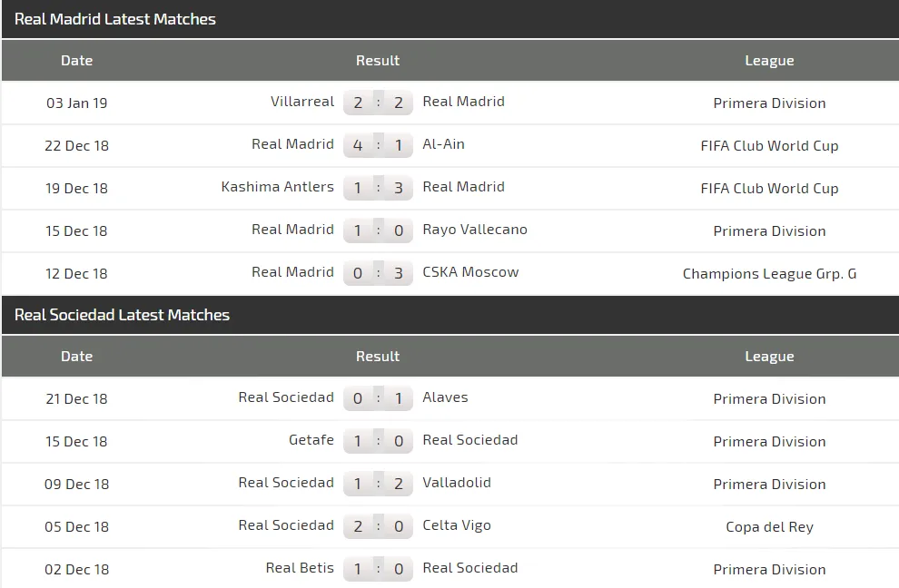The height and width of the screenshot is (588, 899).
Task: Sort by Date in Real Madrid table
Action: [76, 61]
